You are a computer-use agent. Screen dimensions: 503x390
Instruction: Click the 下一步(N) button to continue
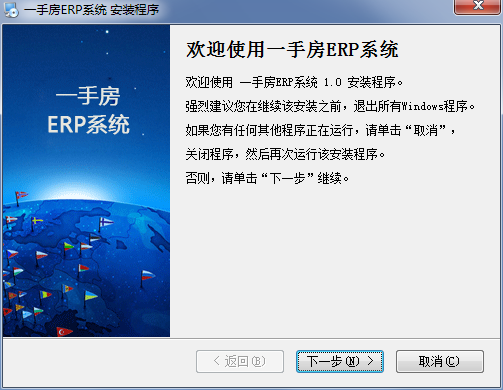pyautogui.click(x=340, y=361)
